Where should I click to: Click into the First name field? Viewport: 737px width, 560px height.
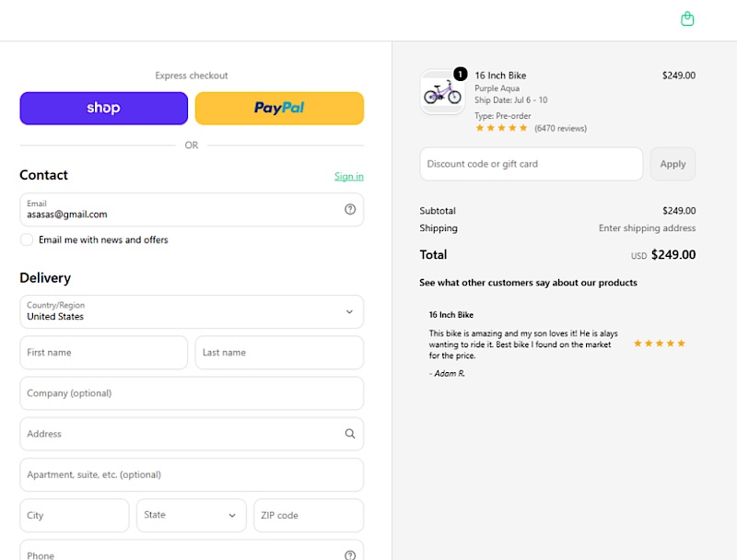(x=104, y=353)
